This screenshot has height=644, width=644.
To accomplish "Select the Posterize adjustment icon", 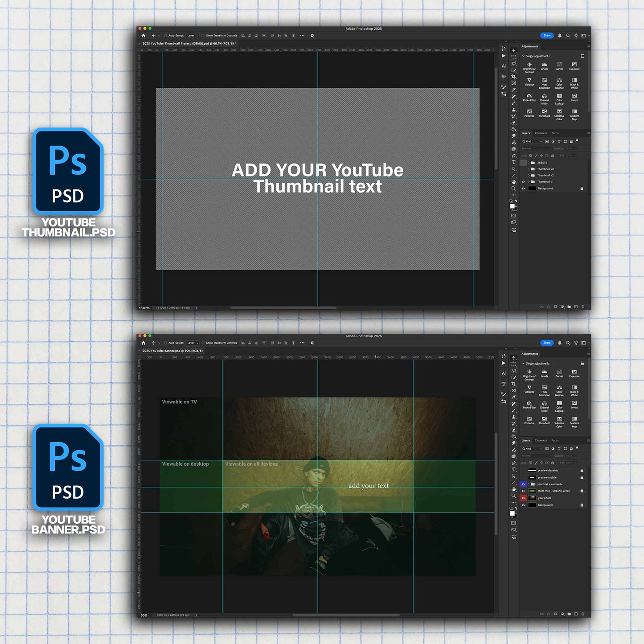I will tap(529, 112).
